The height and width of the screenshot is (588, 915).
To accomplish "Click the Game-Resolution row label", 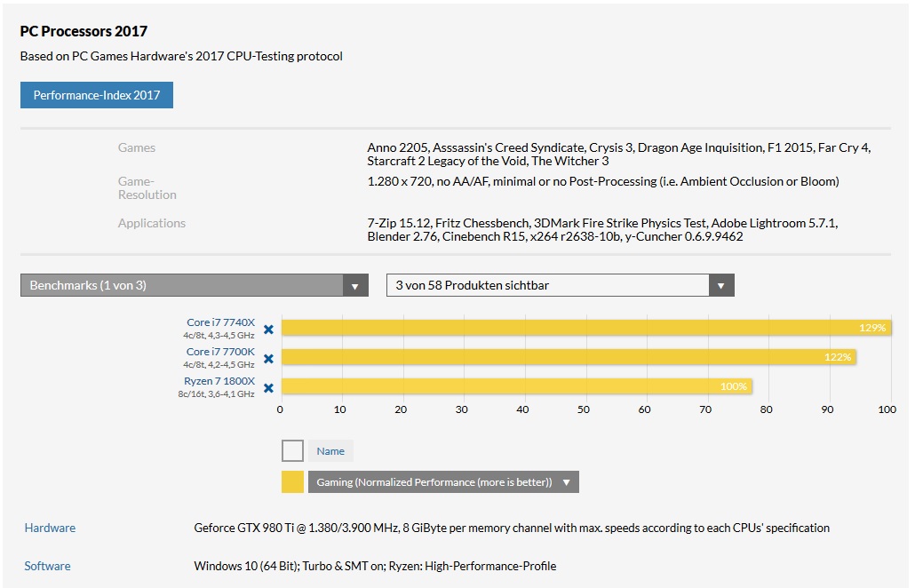I will (147, 187).
